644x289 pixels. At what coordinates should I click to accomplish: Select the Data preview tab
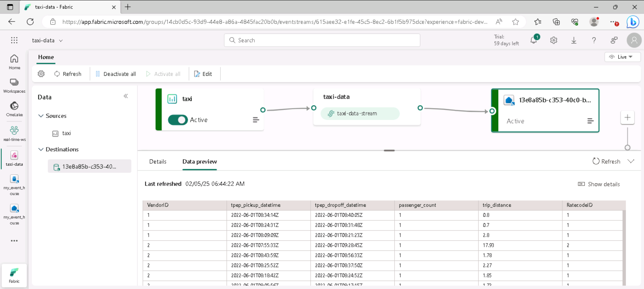(x=200, y=161)
